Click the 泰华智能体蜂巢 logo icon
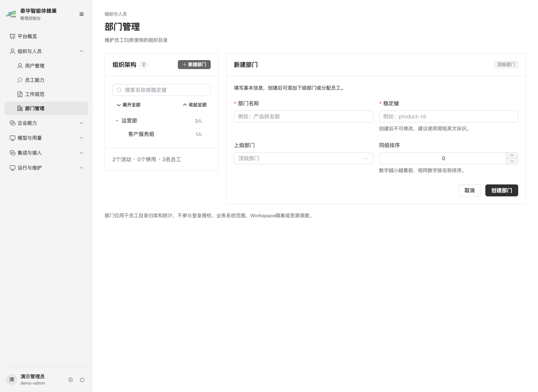Screen dimensions: 538x392 point(11,14)
